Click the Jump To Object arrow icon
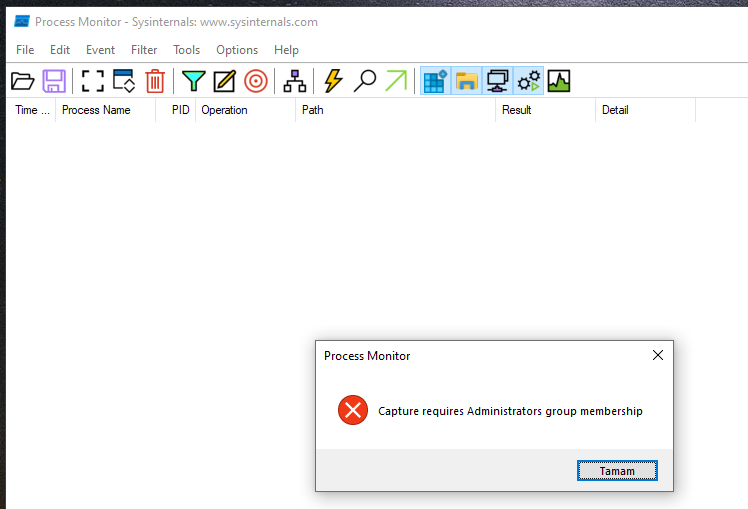Viewport: 748px width, 509px height. point(396,81)
